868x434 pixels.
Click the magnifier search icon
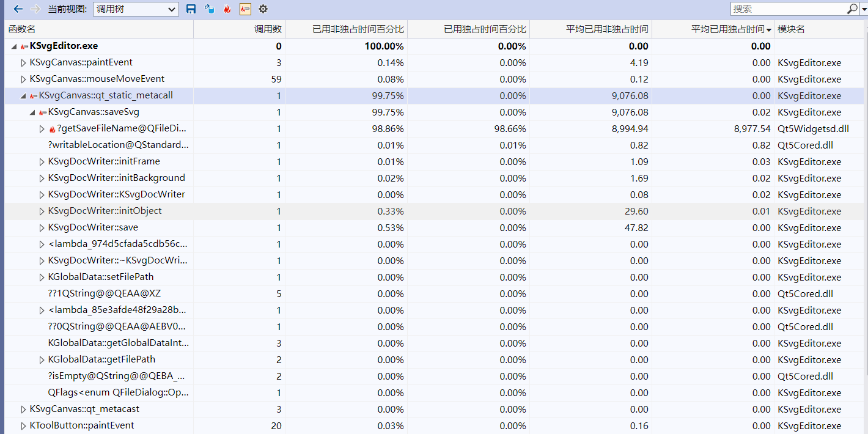(x=852, y=9)
